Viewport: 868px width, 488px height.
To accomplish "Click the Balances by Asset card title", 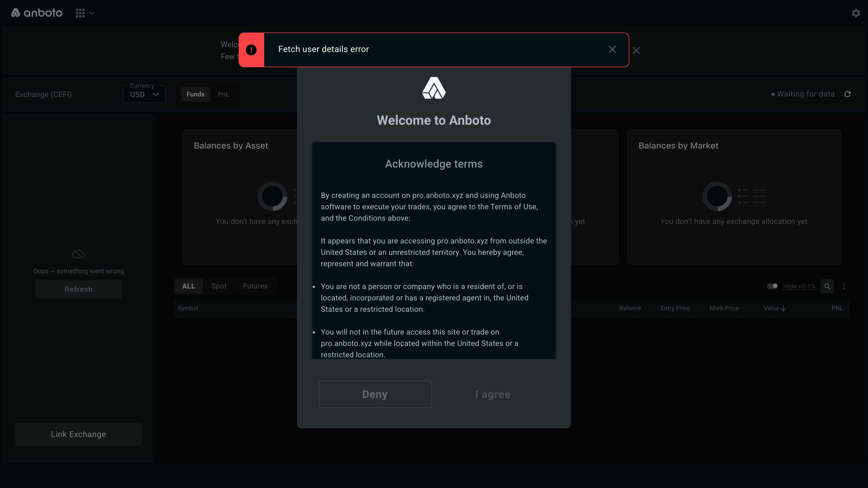I will [231, 146].
